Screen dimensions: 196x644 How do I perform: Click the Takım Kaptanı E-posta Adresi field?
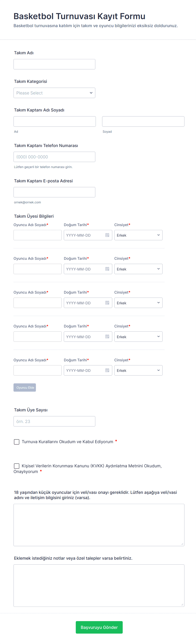pyautogui.click(x=54, y=192)
